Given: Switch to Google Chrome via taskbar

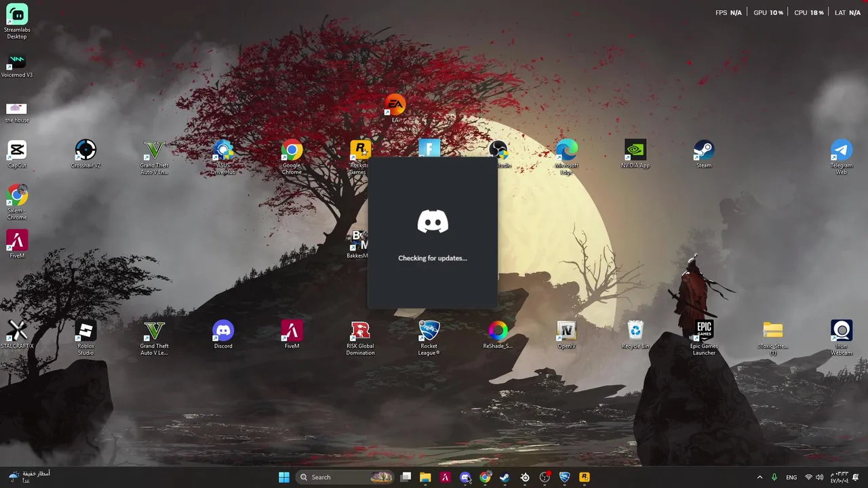Looking at the screenshot, I should (x=485, y=477).
